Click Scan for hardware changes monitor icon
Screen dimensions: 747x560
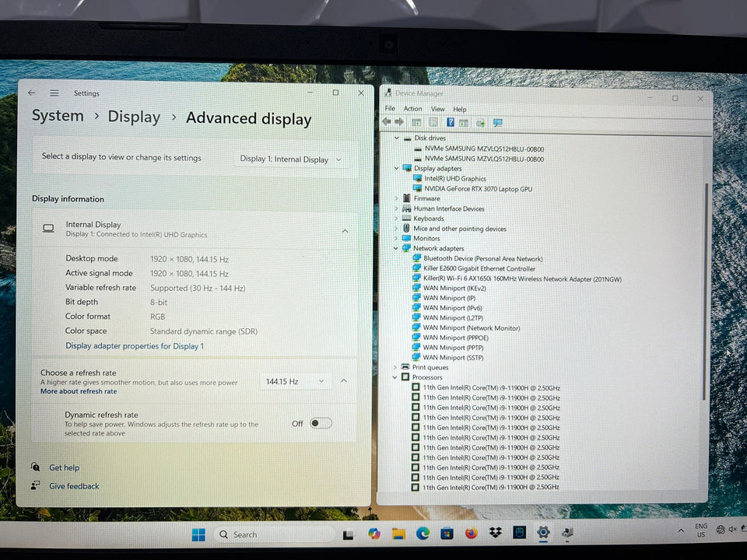[498, 123]
